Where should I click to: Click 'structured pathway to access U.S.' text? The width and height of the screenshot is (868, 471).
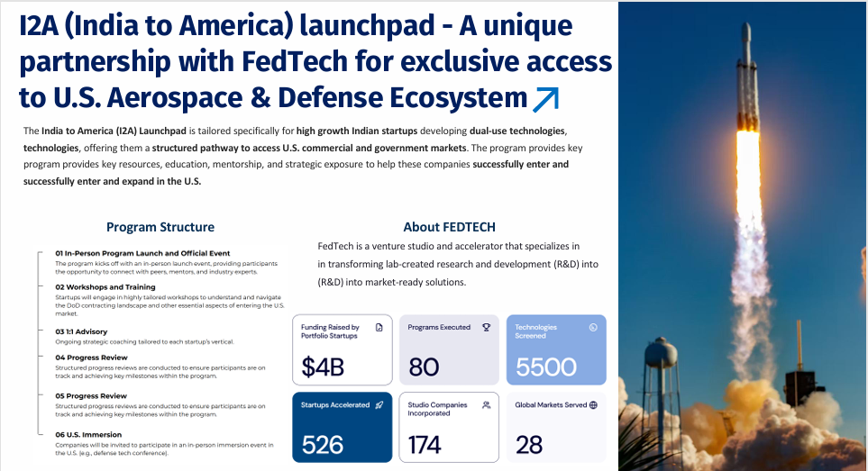(225, 149)
